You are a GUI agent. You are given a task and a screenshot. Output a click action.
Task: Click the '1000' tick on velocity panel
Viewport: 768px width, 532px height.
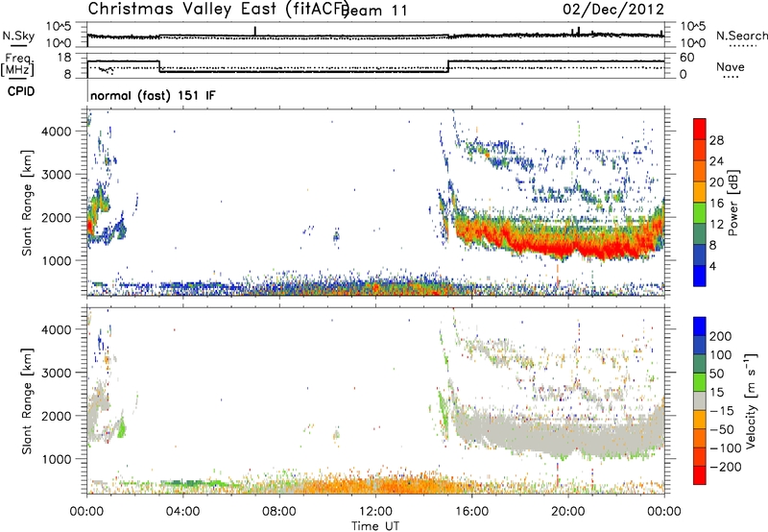click(57, 459)
